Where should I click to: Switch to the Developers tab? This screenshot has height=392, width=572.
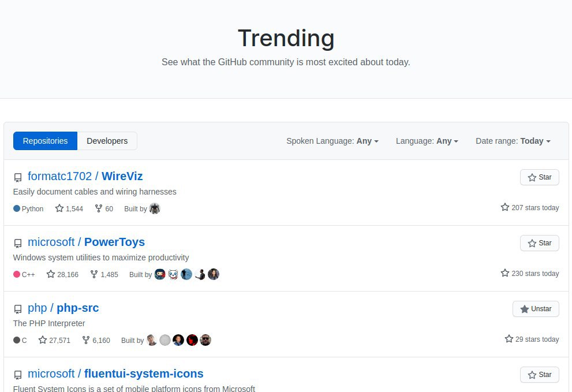[x=107, y=141]
